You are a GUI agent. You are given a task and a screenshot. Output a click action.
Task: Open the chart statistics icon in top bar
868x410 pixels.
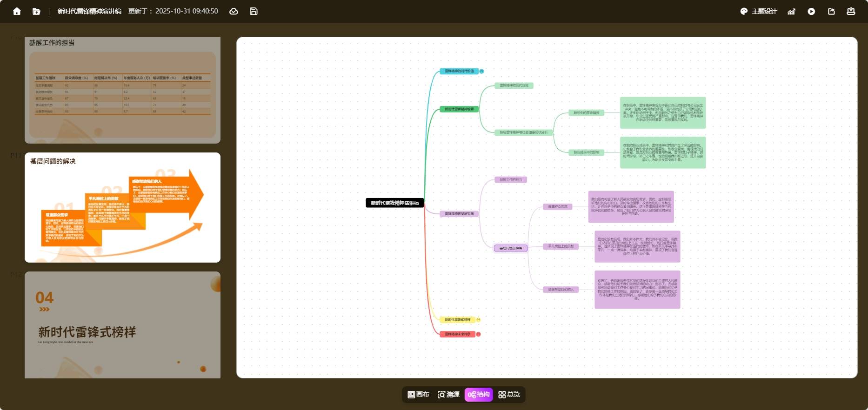791,11
